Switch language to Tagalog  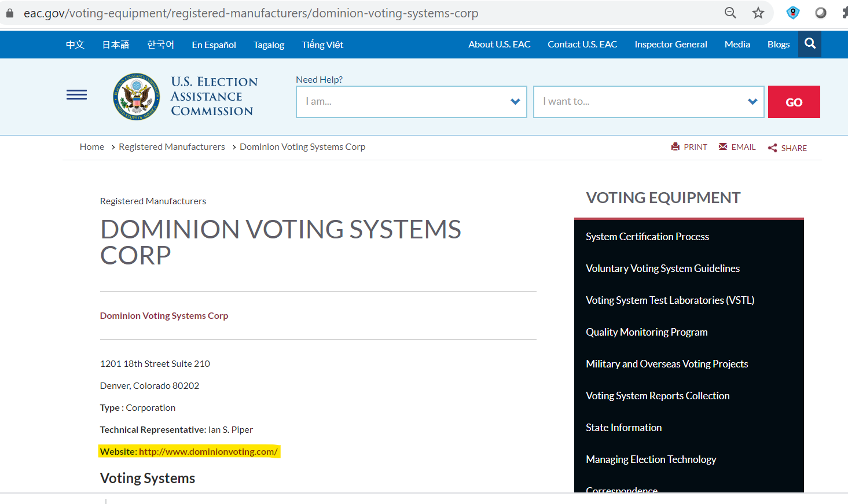click(x=269, y=45)
